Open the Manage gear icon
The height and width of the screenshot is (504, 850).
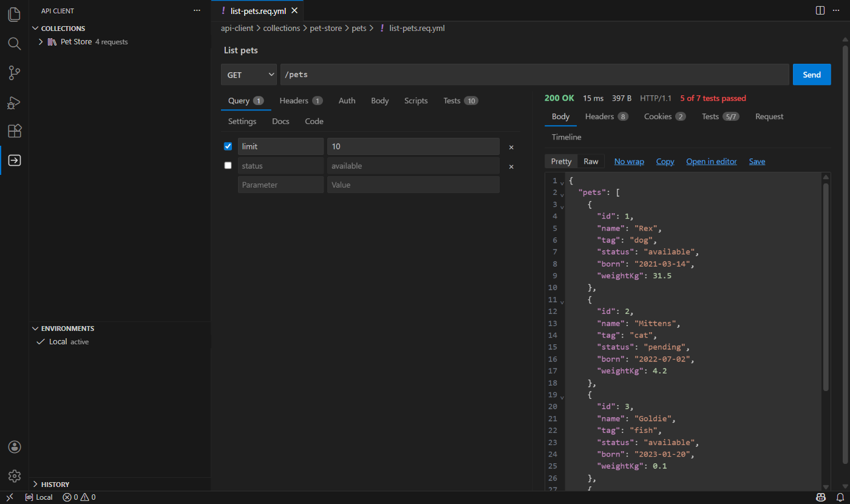[15, 476]
